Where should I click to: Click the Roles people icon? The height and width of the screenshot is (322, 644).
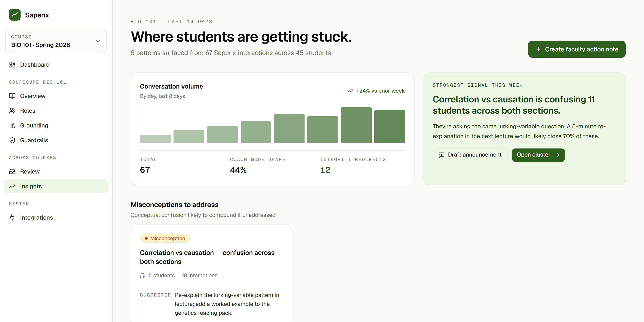click(x=12, y=111)
